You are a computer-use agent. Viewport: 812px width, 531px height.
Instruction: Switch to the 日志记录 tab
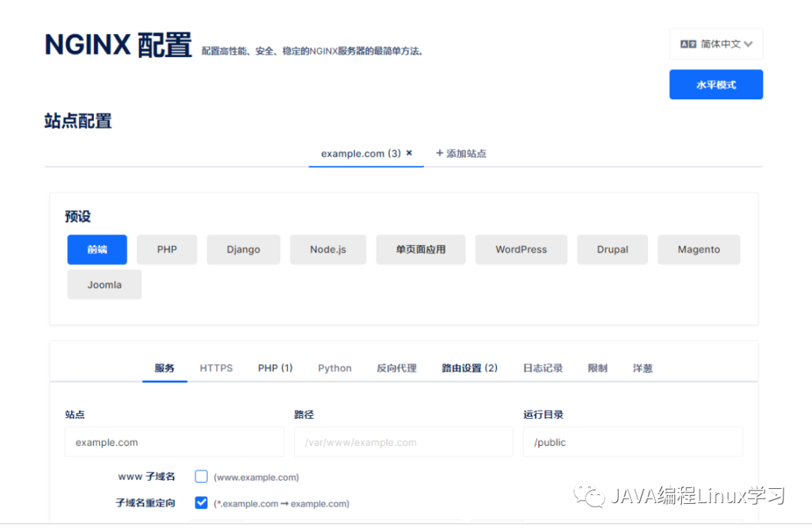point(542,368)
